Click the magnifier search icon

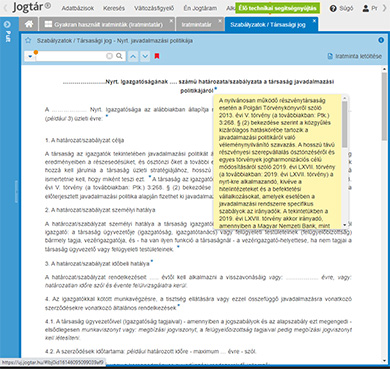click(x=119, y=56)
